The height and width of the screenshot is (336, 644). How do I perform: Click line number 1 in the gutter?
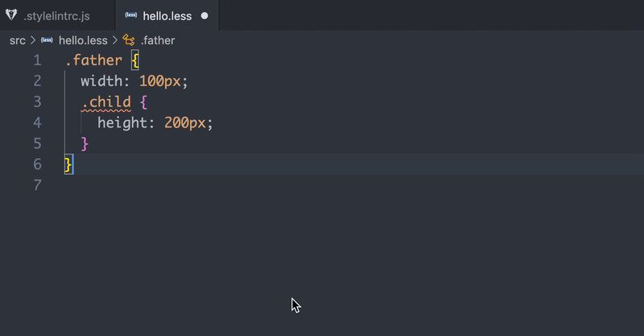pos(37,60)
